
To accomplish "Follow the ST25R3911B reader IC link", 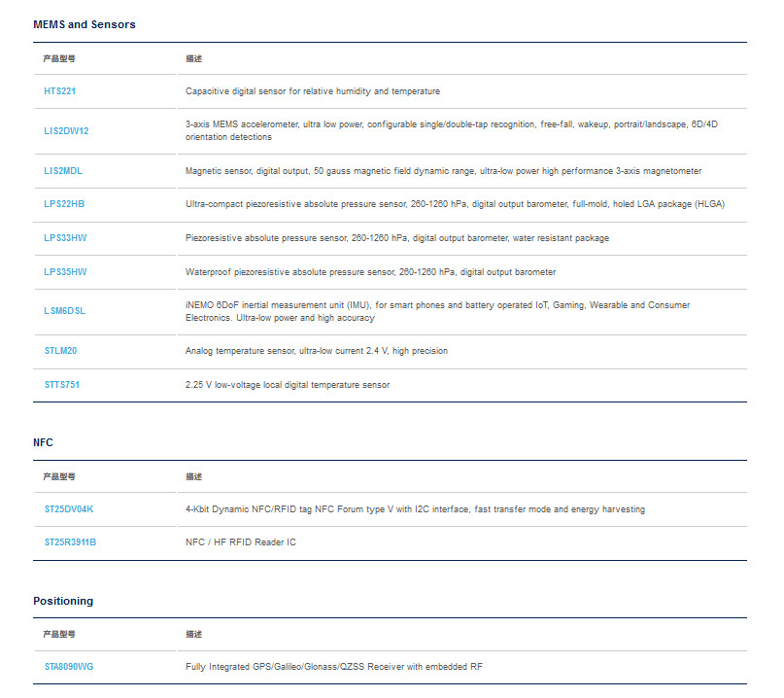I will [x=71, y=542].
